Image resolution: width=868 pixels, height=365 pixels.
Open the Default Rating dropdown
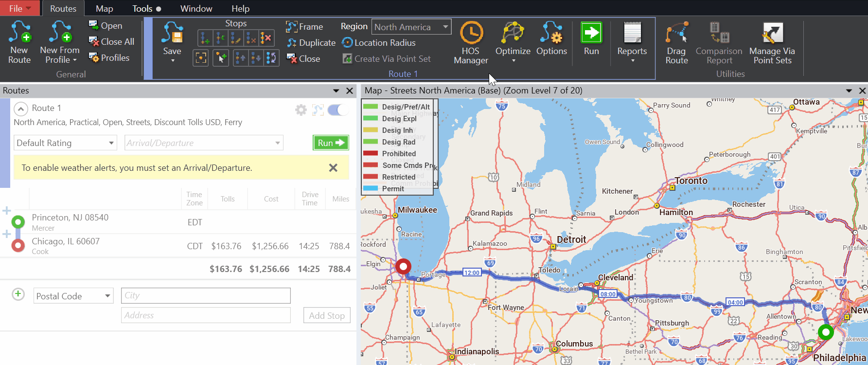point(65,143)
